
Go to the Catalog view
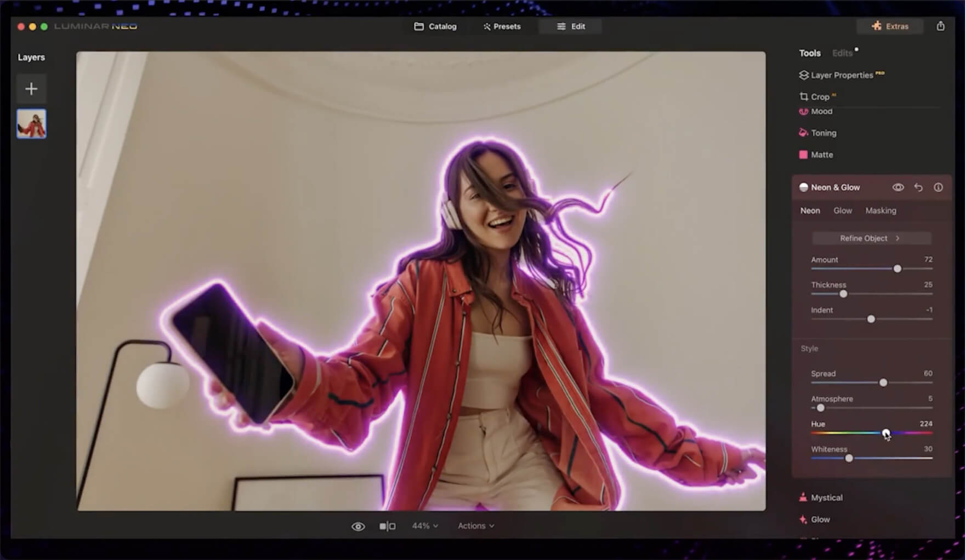[435, 26]
